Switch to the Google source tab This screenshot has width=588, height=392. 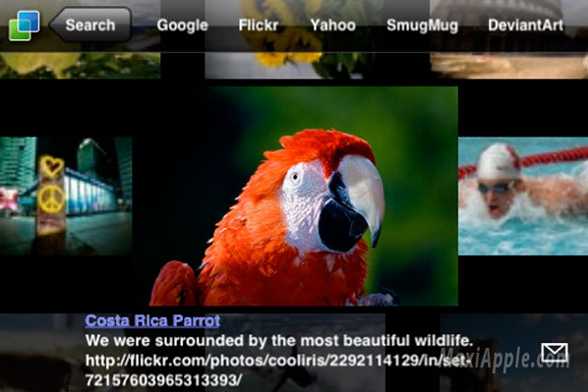(182, 26)
